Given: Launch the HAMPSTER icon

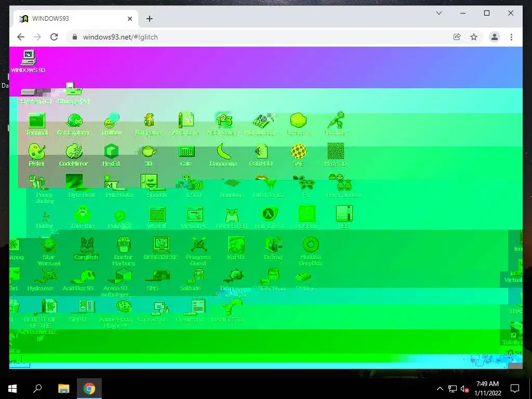Looking at the screenshot, I should [232, 215].
